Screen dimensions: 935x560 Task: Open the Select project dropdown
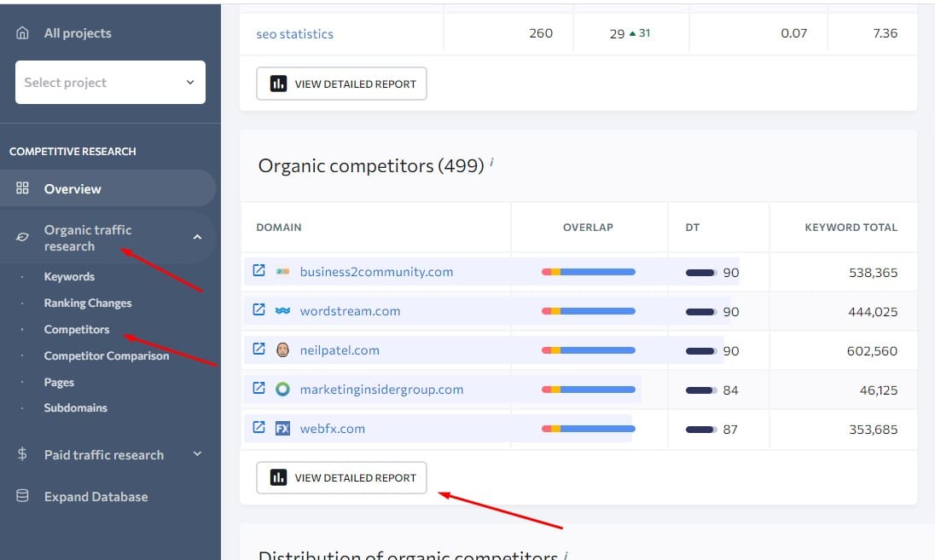pos(110,82)
